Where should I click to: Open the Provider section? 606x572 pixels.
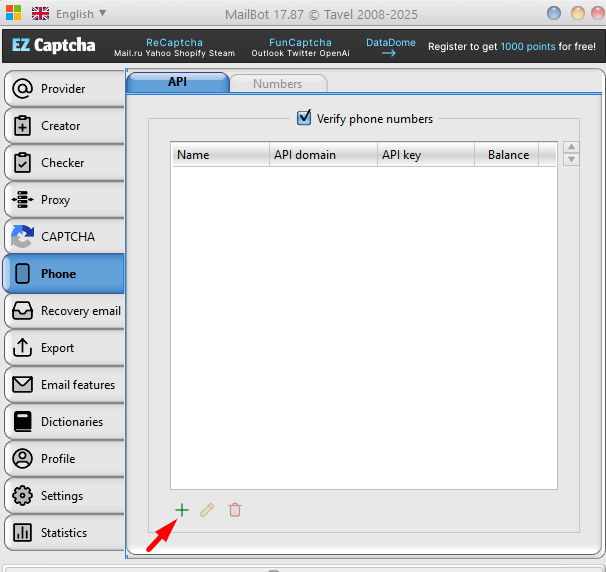point(65,89)
